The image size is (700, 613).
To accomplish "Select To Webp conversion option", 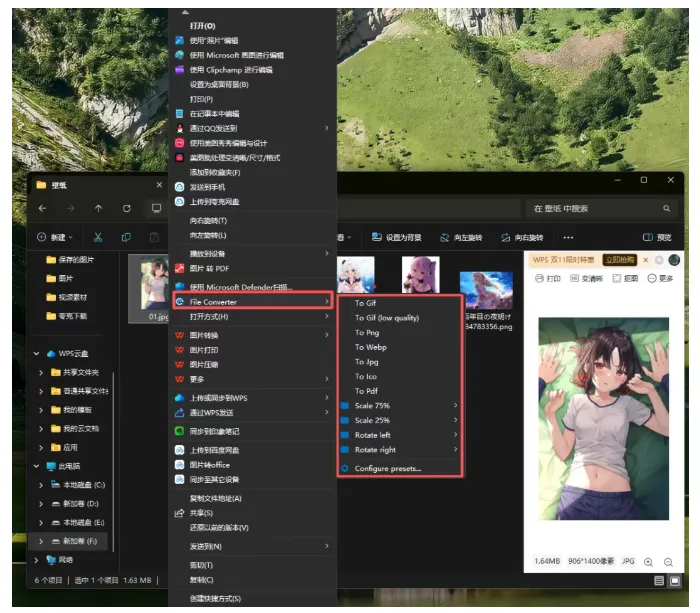I will pos(400,347).
